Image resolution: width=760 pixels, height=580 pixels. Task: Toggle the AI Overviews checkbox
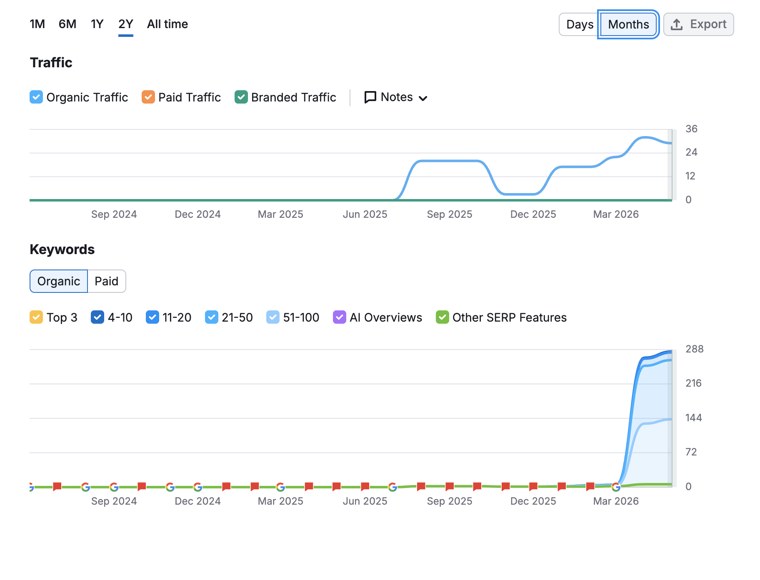point(339,317)
